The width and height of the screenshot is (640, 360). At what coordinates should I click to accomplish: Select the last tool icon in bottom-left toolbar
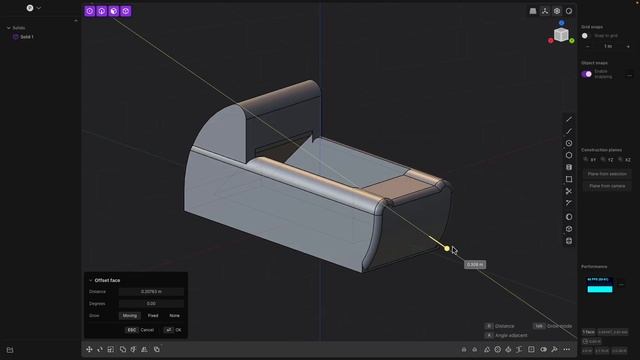[x=157, y=349]
